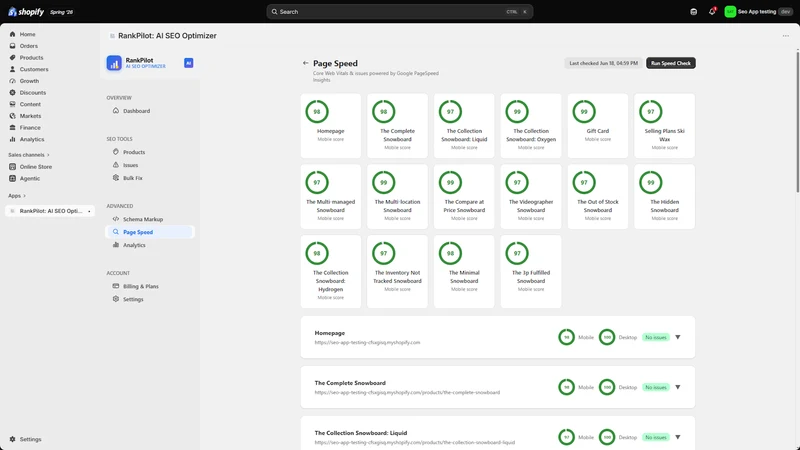Open the notifications bell
Image resolution: width=800 pixels, height=450 pixels.
[x=712, y=12]
